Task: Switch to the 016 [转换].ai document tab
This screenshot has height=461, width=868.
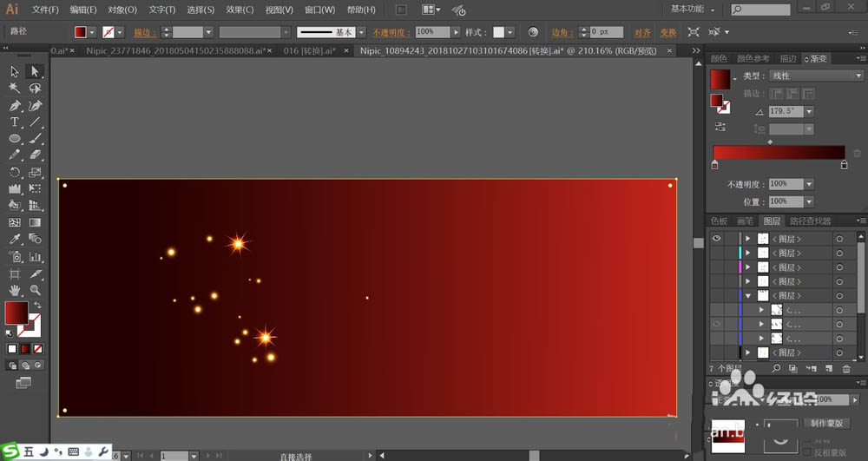Action: [x=310, y=50]
